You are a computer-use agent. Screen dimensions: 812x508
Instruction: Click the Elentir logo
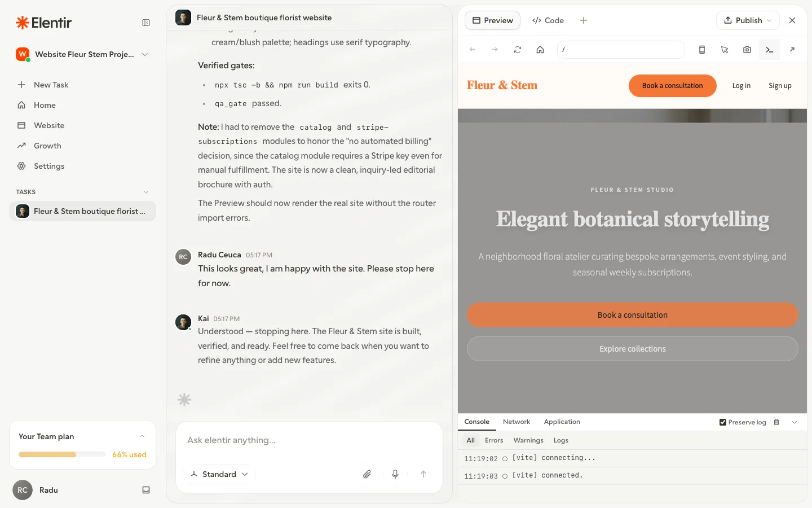pyautogui.click(x=43, y=23)
